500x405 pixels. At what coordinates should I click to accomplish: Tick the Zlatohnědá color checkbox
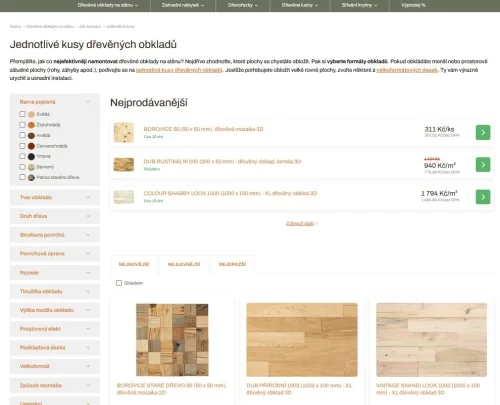click(22, 125)
